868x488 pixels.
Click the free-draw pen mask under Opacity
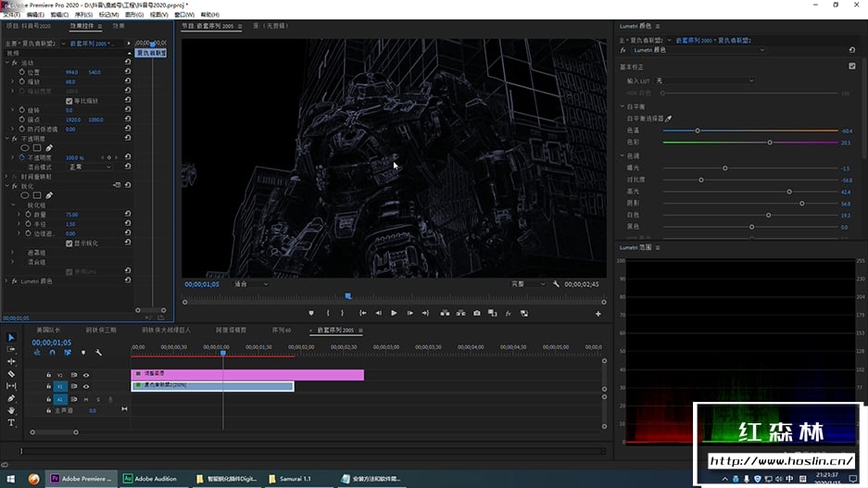[49, 148]
